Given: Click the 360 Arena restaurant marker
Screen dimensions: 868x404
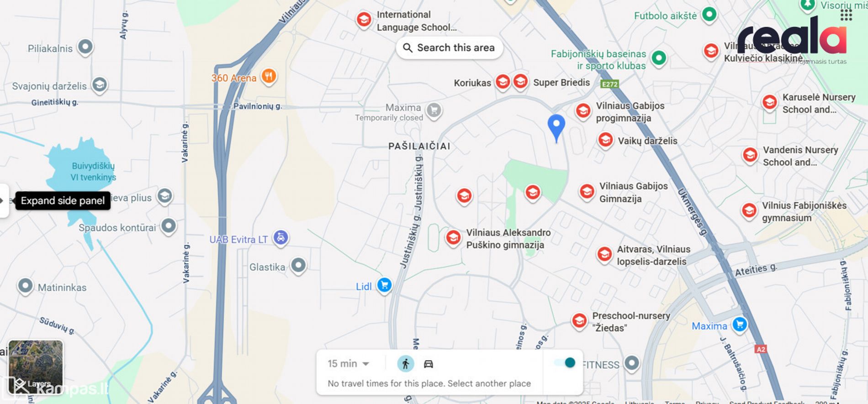Looking at the screenshot, I should (269, 77).
